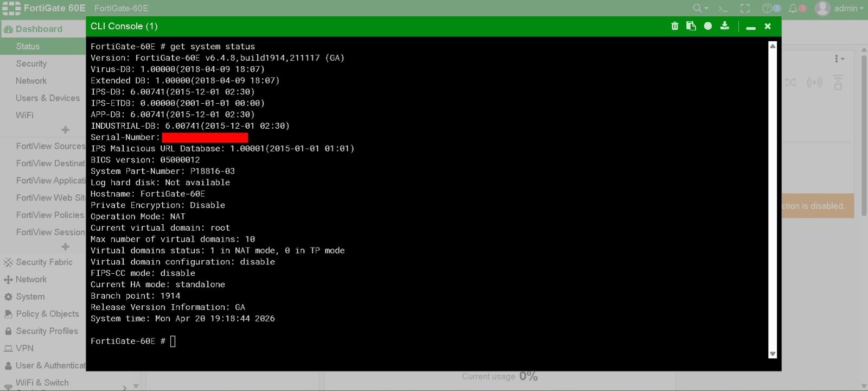Click the redacted Serial-Number value

[x=205, y=137]
